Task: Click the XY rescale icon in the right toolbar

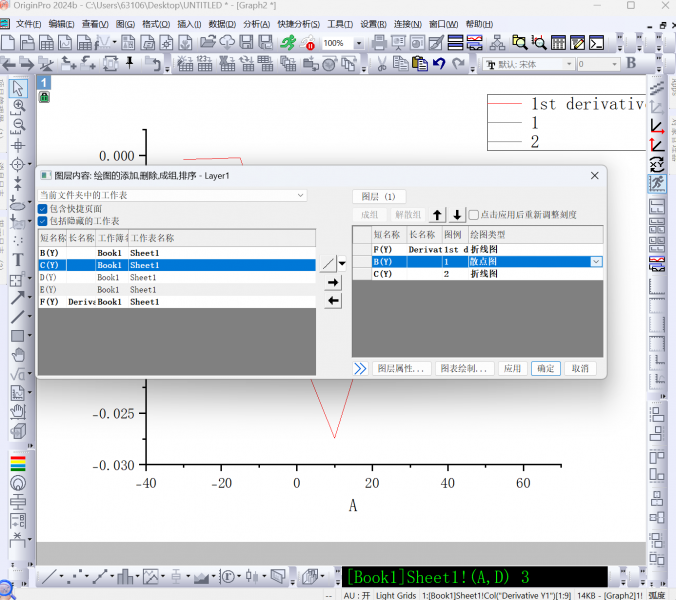Action: [x=657, y=165]
